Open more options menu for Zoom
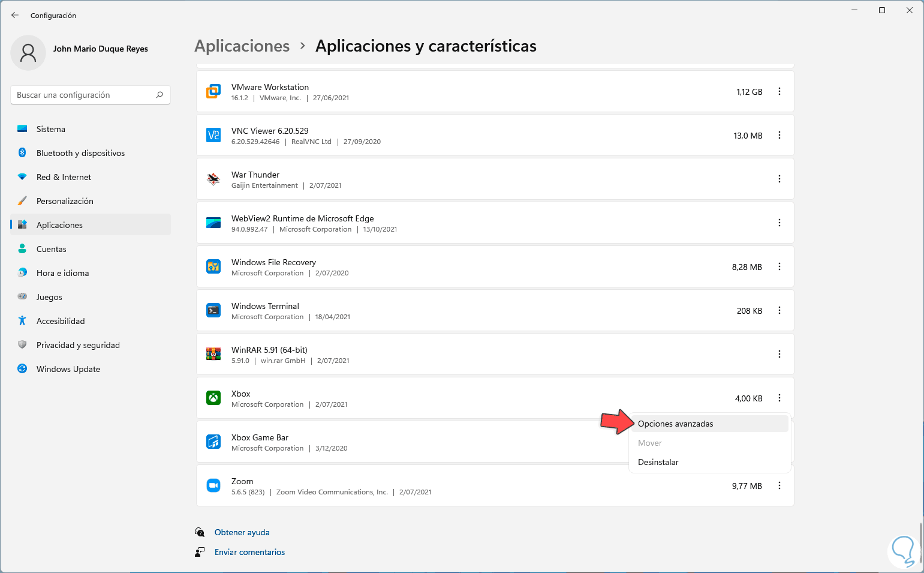 779,485
